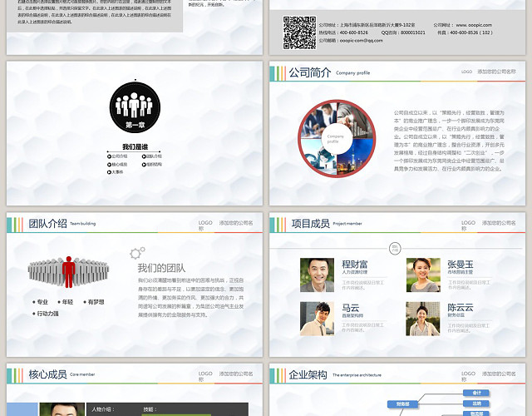532x416 pixels.
Task: Click the 我们的团队 heading
Action: click(161, 268)
